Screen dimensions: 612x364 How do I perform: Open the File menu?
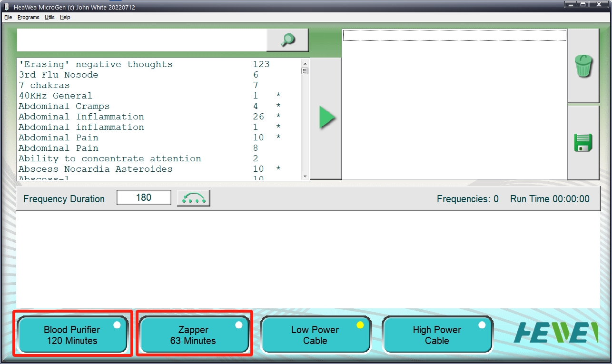pyautogui.click(x=8, y=17)
